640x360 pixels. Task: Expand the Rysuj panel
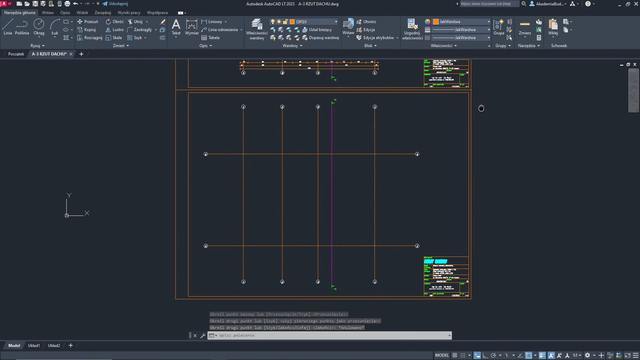pos(37,46)
